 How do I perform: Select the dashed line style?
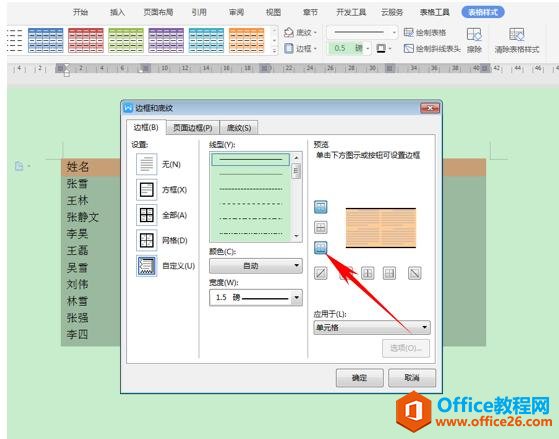point(251,204)
